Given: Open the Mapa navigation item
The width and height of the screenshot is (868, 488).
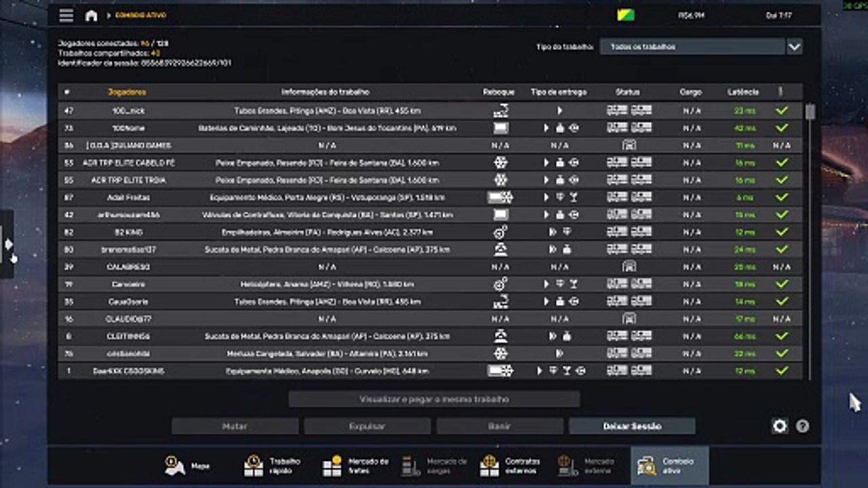Looking at the screenshot, I should coord(188,466).
